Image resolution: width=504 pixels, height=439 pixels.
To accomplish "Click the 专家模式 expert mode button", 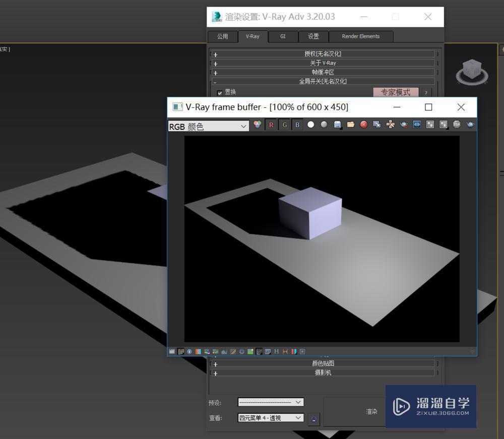I will (x=396, y=92).
